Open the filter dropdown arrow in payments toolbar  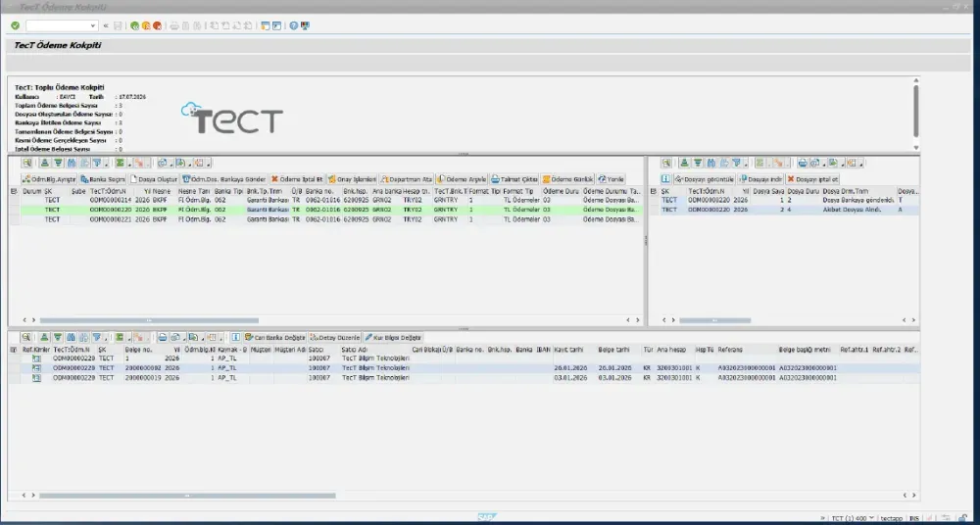[x=106, y=164]
